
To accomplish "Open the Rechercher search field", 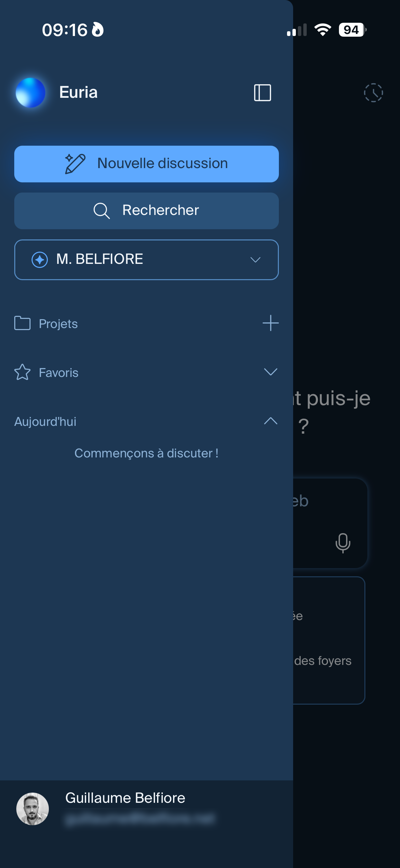I will click(x=147, y=211).
